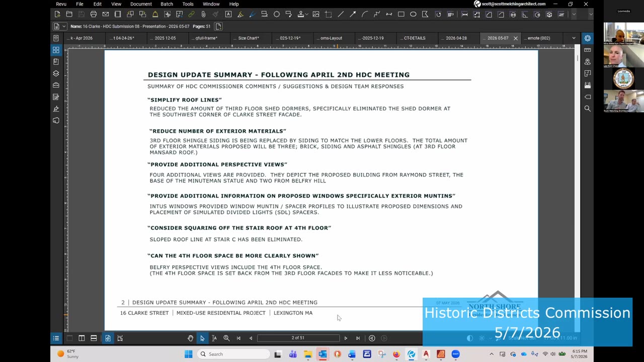Open the Batch menu
The image size is (644, 362).
pos(167,4)
